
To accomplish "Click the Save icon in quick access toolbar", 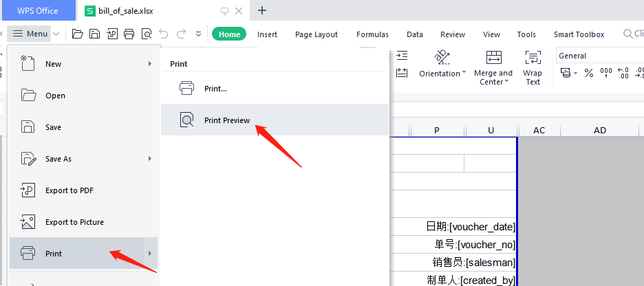I will tap(94, 34).
